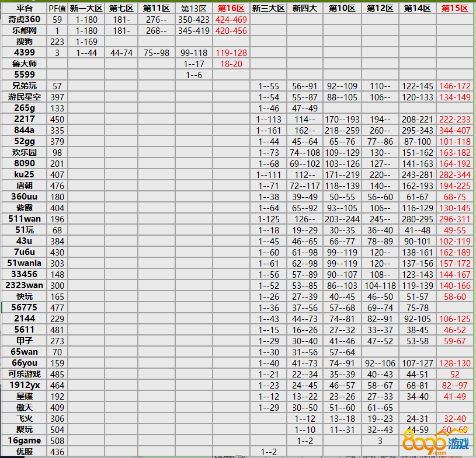Click the red 344-407 cell
The height and width of the screenshot is (458, 476).
[455, 130]
